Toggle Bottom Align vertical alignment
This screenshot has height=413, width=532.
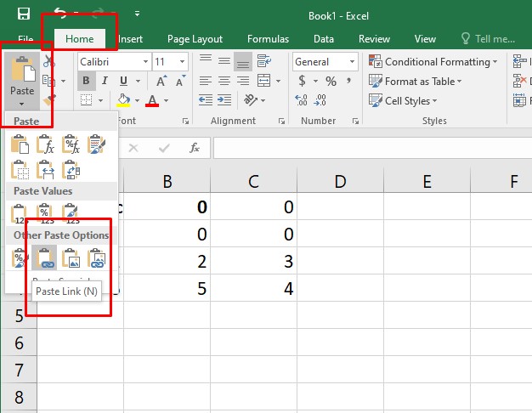(243, 62)
